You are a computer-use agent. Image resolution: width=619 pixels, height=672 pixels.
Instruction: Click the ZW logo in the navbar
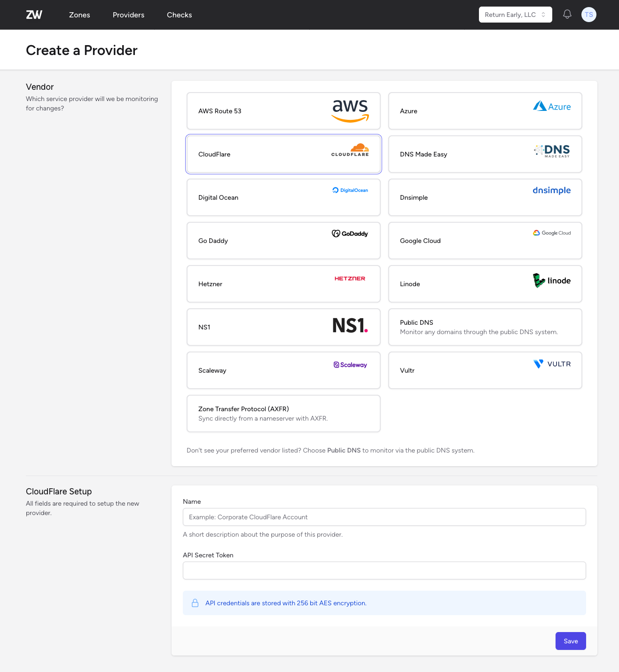pyautogui.click(x=34, y=15)
